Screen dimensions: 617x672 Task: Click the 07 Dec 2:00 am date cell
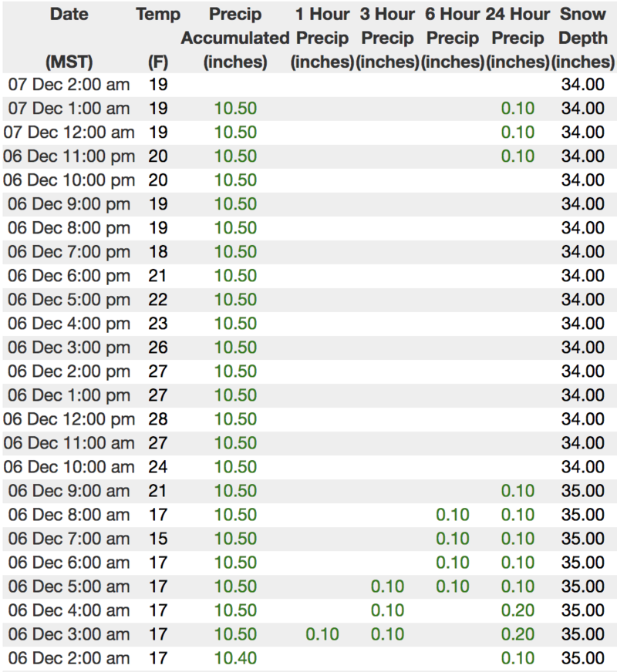(x=69, y=84)
